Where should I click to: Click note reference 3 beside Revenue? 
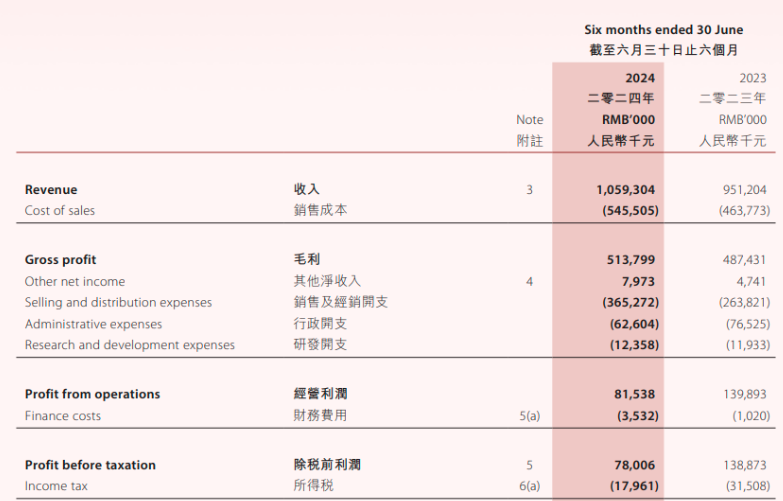(529, 190)
